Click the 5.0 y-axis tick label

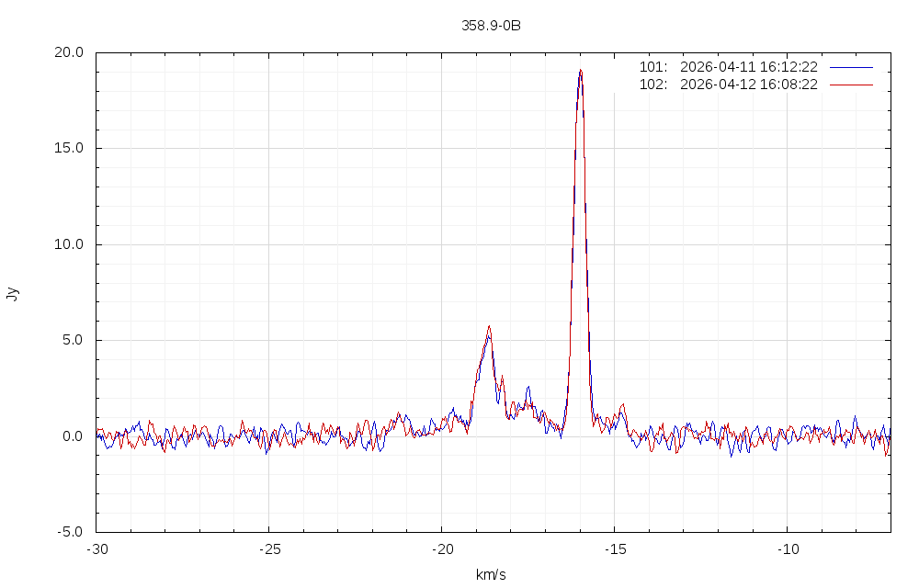point(72,340)
